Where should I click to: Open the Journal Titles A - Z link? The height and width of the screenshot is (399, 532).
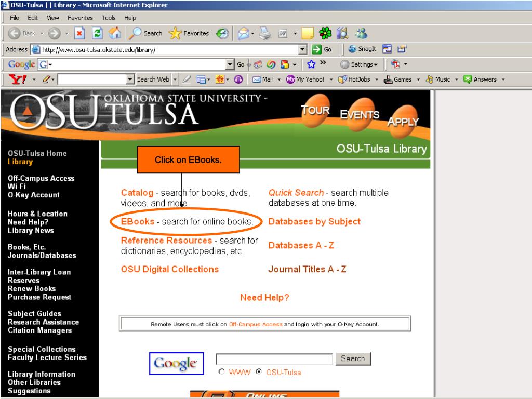pos(307,270)
